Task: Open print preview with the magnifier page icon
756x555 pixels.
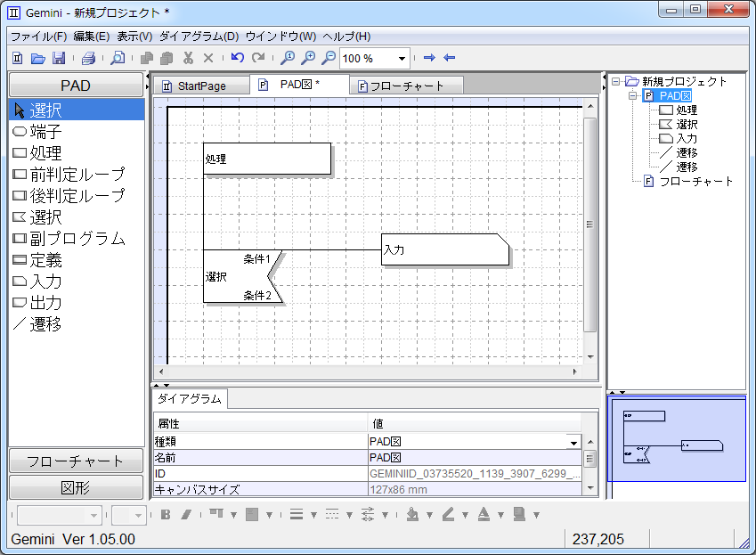Action: click(118, 58)
